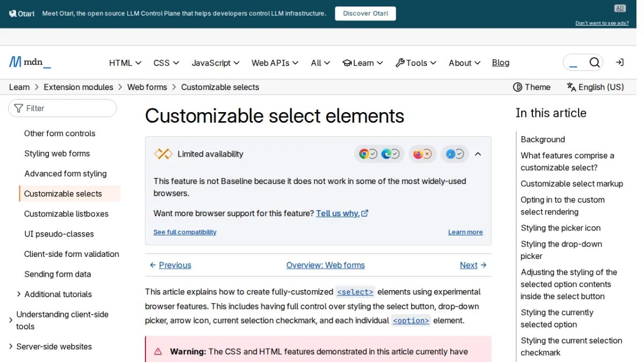Viewport: 644px width, 362px height.
Task: Open the All menu dropdown
Action: point(320,63)
